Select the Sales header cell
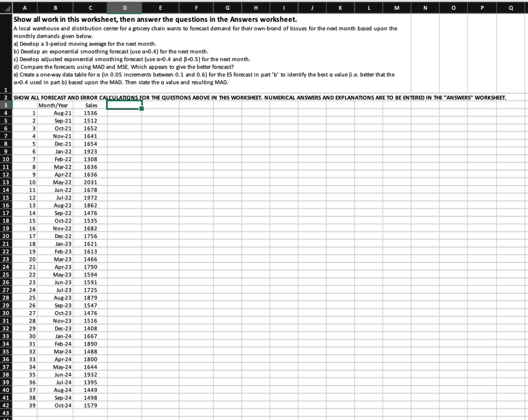The height and width of the screenshot is (420, 528). coord(91,105)
